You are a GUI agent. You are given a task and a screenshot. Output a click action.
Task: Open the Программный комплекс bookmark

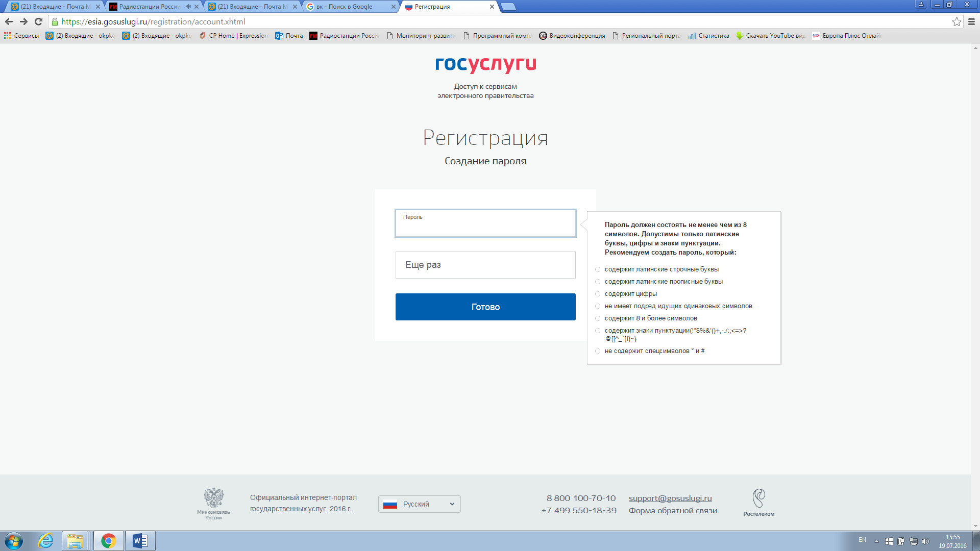pyautogui.click(x=498, y=36)
